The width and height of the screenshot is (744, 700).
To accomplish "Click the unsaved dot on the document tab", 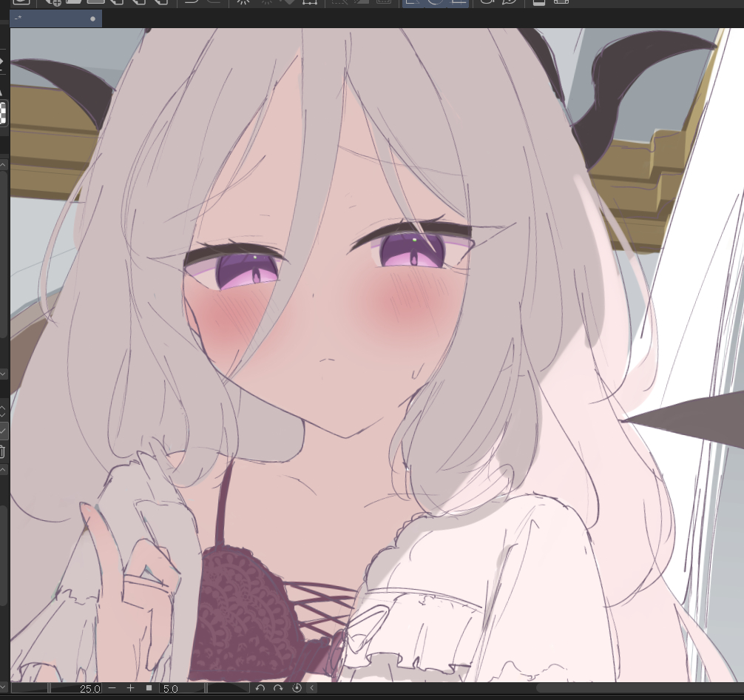I will [93, 19].
